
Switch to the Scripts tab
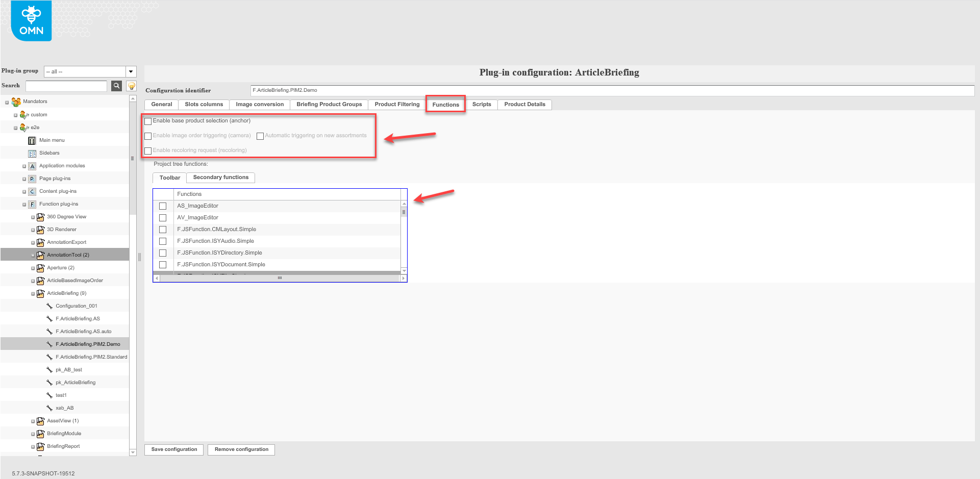(x=481, y=104)
